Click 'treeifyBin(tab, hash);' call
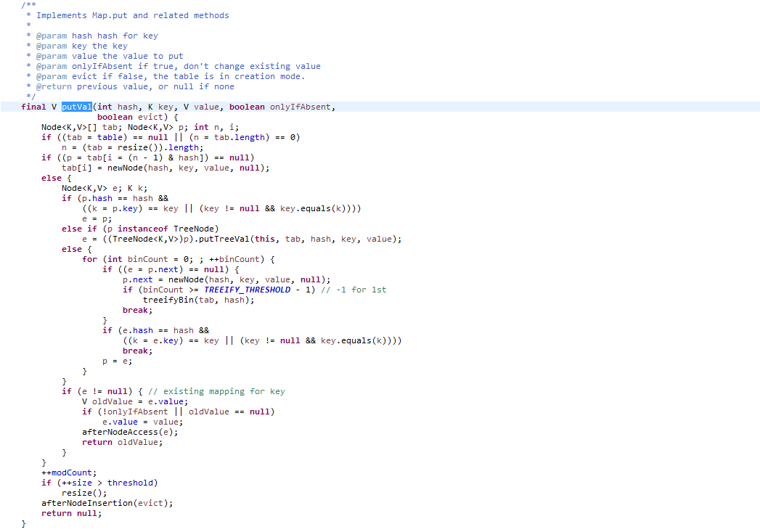 (198, 300)
